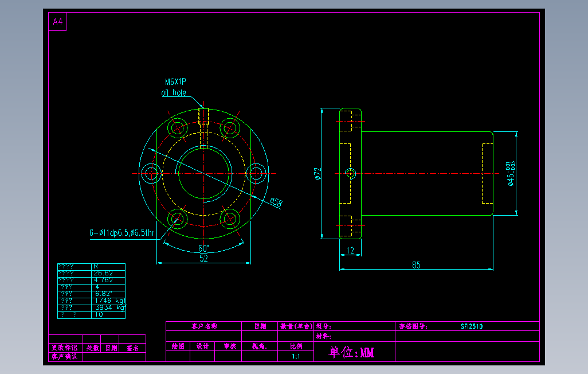
Task: Click the 1746 kgf load value
Action: click(110, 301)
